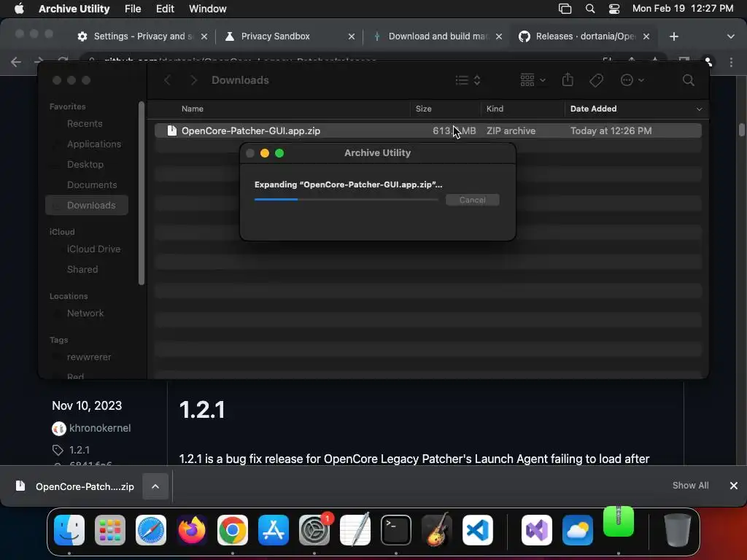
Task: Open System Settings from the Dock
Action: click(314, 530)
